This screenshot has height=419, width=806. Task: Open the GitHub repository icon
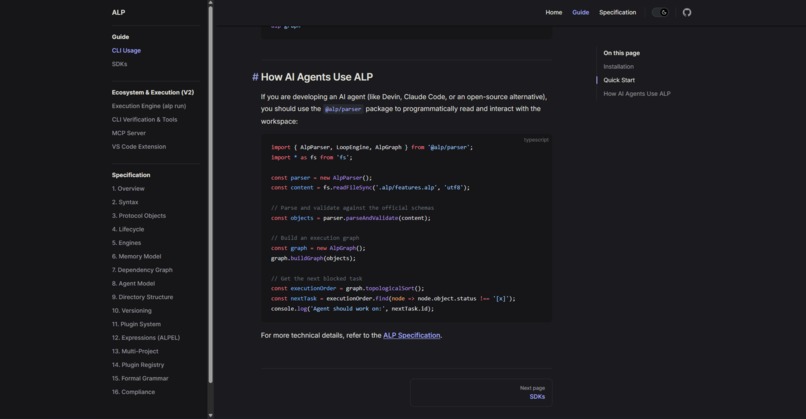[x=687, y=12]
